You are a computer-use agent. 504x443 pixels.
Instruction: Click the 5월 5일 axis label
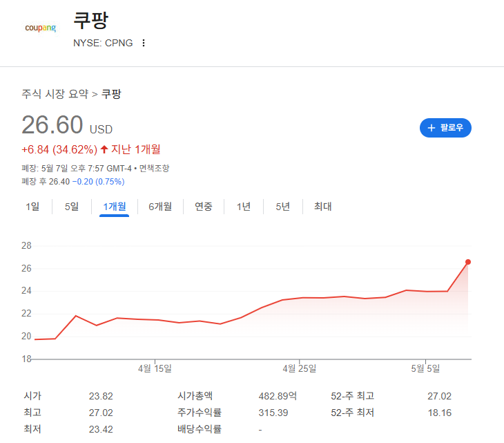click(425, 368)
